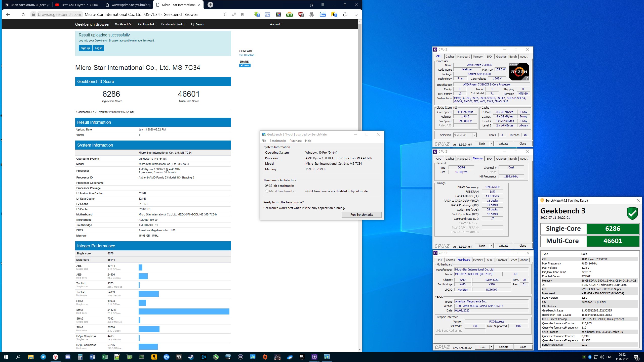Open Ubisoft Connect from the taskbar
Screen dimensions: 644x362
tap(167, 357)
